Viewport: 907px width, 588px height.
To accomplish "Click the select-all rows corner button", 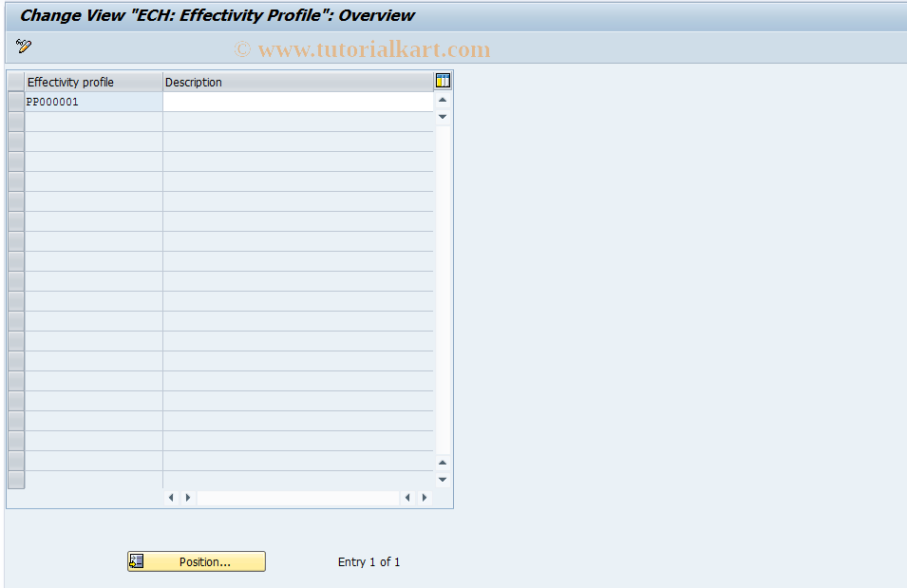I will pyautogui.click(x=16, y=83).
